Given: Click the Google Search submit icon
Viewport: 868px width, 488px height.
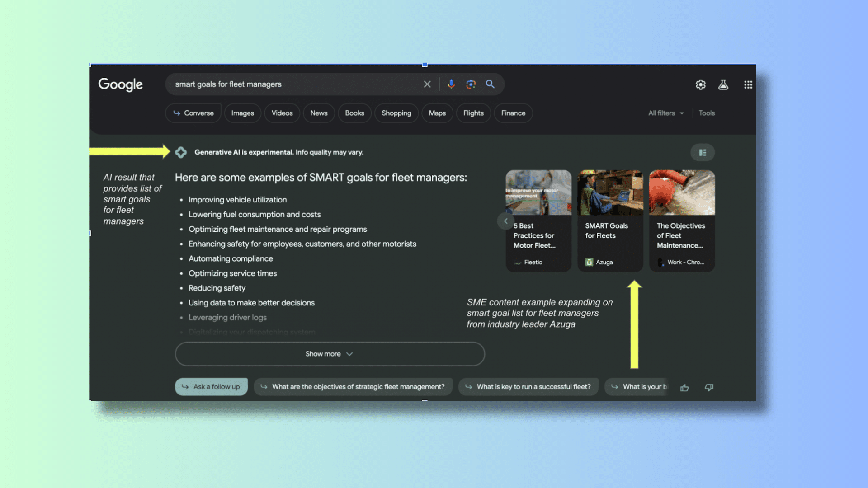Looking at the screenshot, I should 490,84.
